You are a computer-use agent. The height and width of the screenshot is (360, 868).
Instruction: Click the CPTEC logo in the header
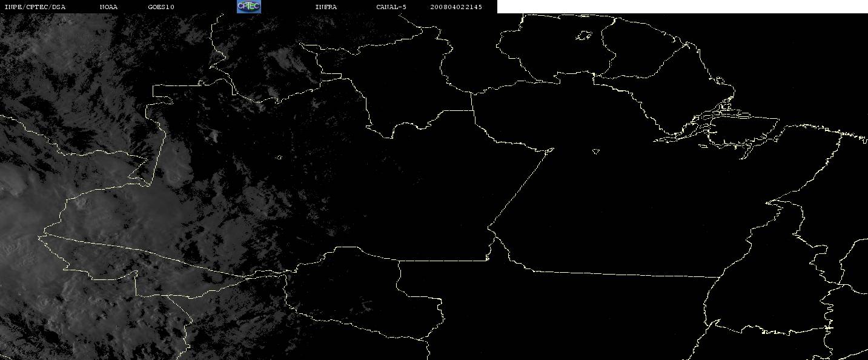tap(248, 7)
